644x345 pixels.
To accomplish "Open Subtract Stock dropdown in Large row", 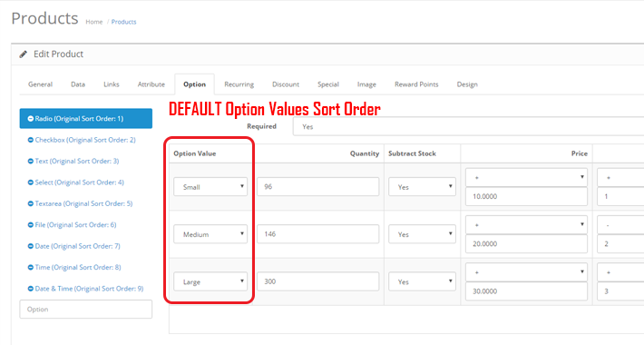I will pos(422,281).
